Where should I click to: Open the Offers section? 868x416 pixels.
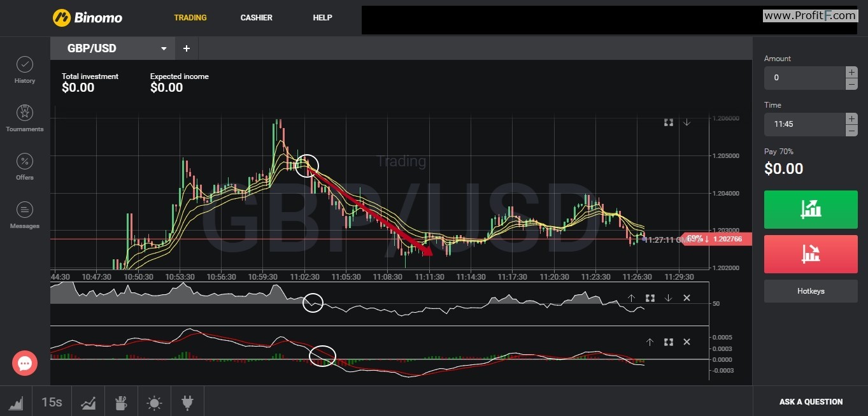(x=25, y=166)
